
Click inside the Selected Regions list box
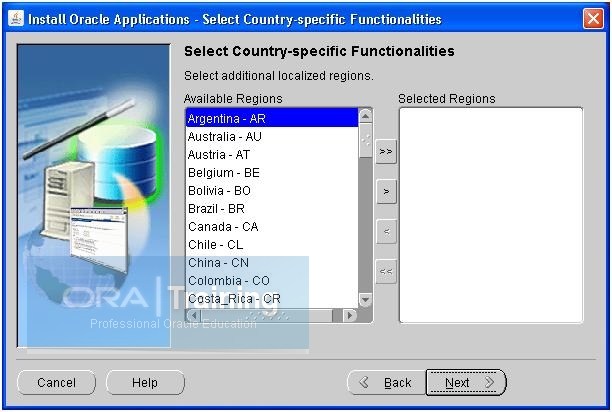491,215
